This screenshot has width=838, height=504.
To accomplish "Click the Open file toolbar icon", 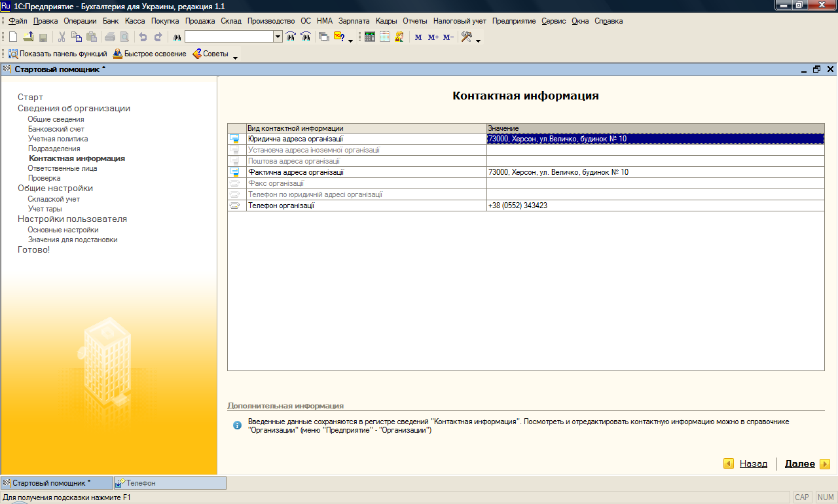I will pyautogui.click(x=28, y=37).
